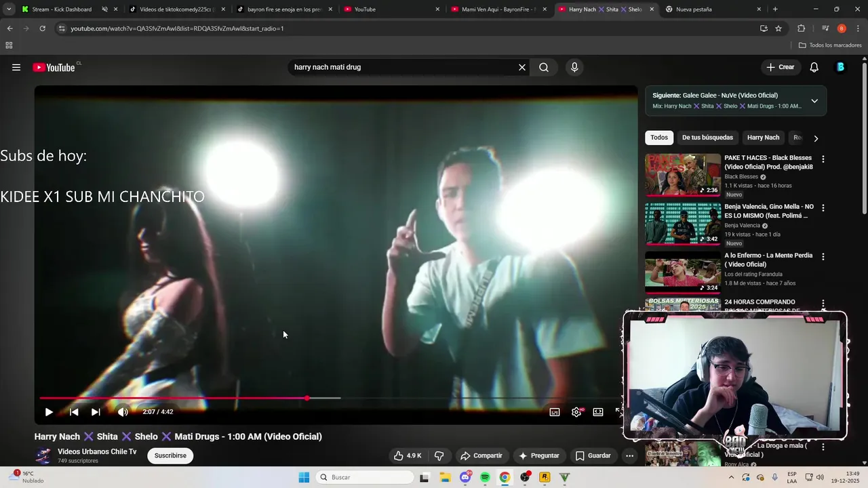Viewport: 868px width, 488px height.
Task: Open Todos los marcadores folder
Action: tap(830, 45)
